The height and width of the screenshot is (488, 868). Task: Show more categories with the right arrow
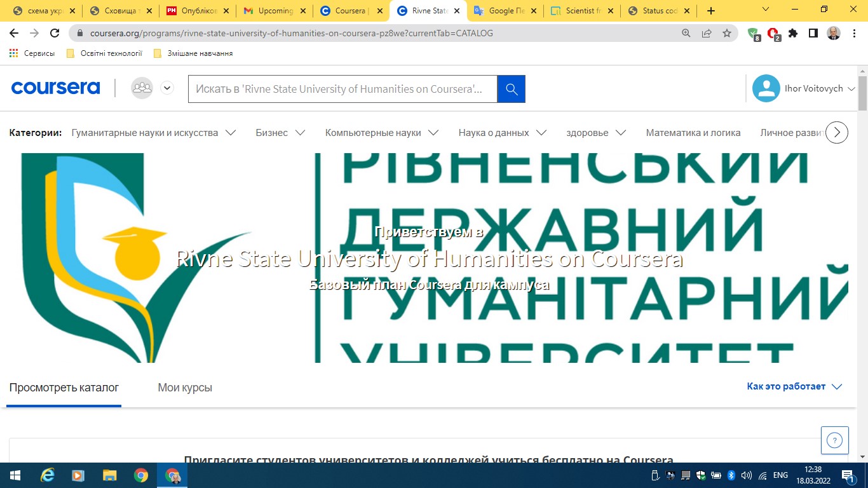coord(837,132)
